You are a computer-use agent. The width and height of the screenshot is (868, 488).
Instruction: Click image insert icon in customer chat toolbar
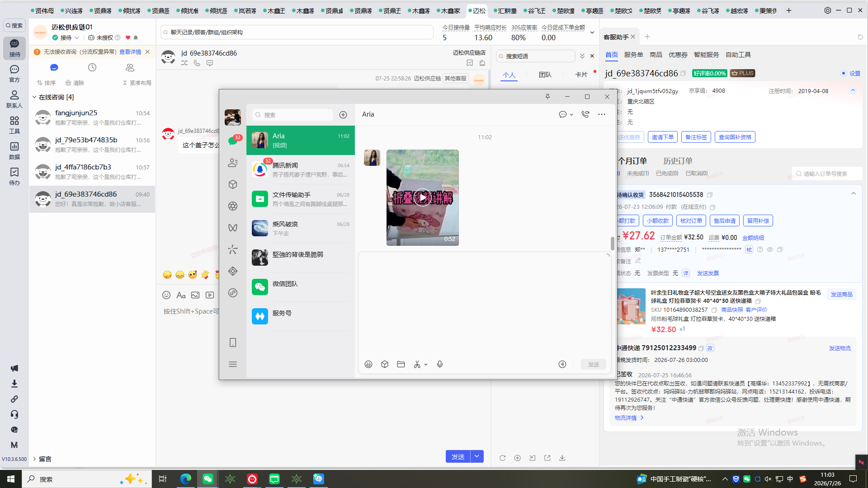coord(195,295)
